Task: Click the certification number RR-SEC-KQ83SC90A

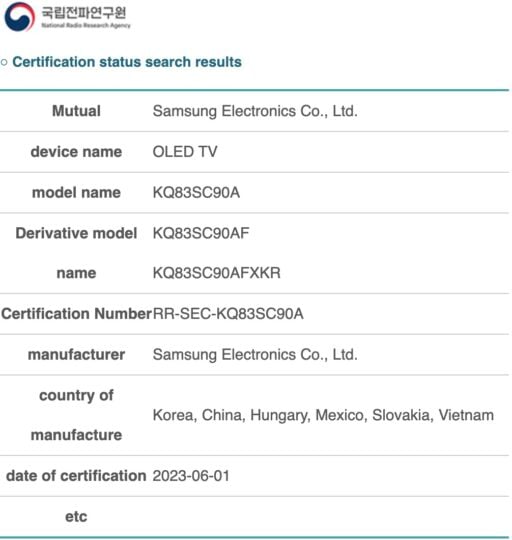Action: coord(228,314)
